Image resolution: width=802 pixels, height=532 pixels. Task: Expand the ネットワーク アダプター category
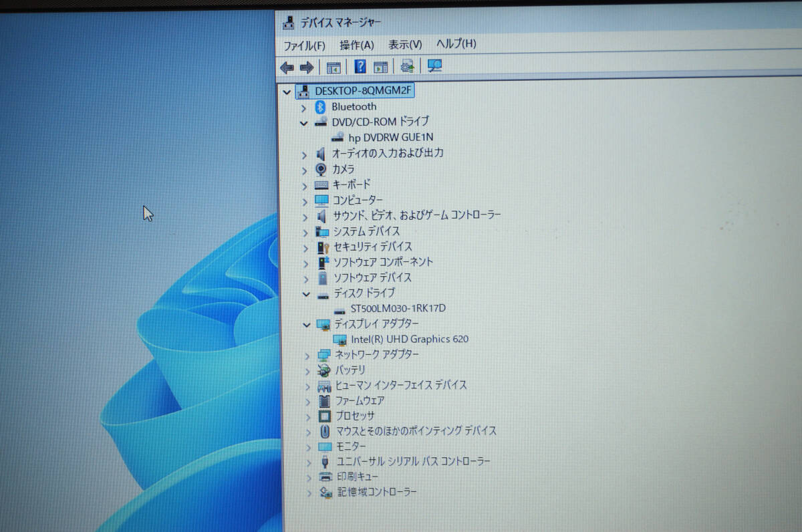pos(307,355)
